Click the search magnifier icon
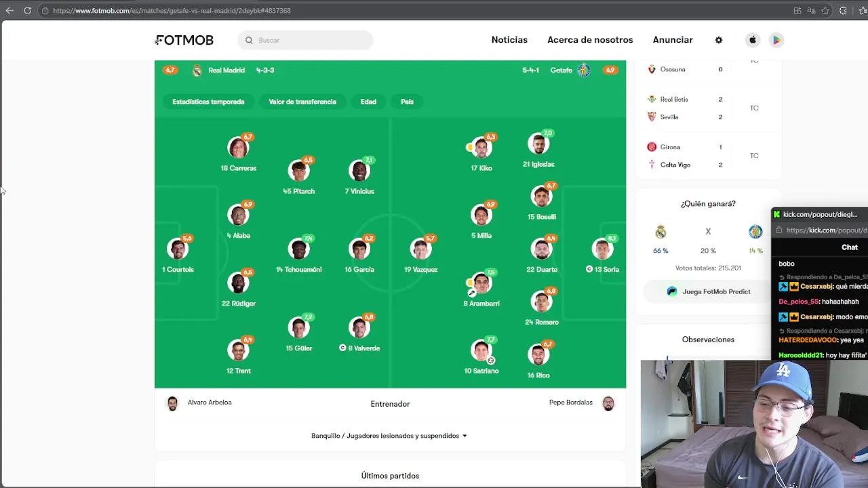 249,40
